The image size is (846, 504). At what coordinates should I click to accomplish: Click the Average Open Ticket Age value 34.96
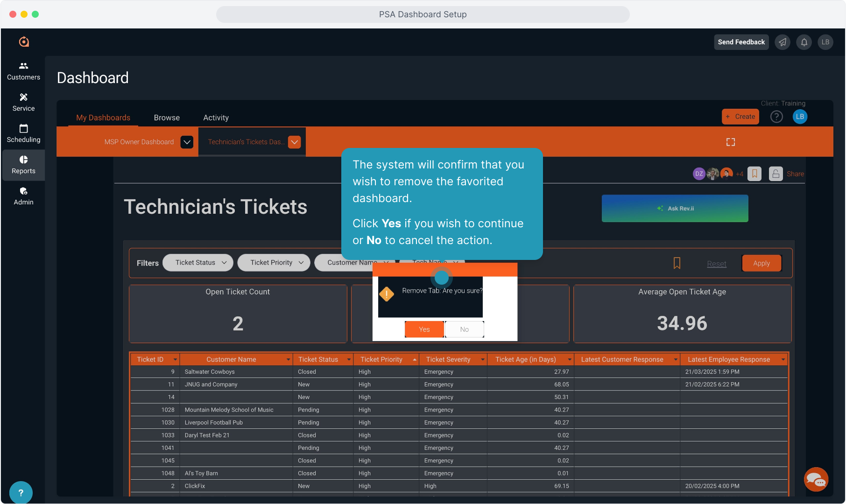682,323
